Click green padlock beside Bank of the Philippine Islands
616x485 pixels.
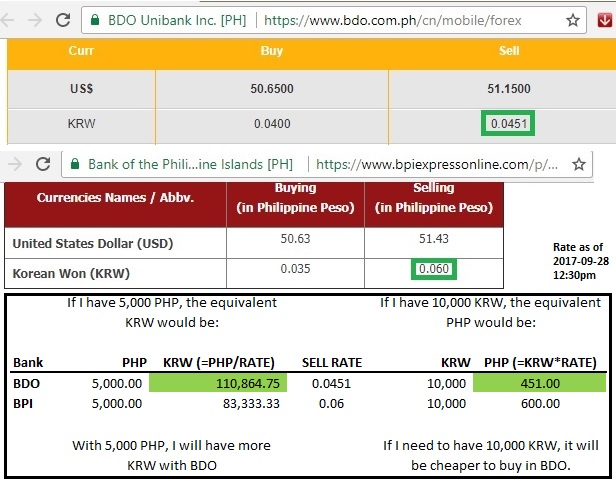point(75,164)
